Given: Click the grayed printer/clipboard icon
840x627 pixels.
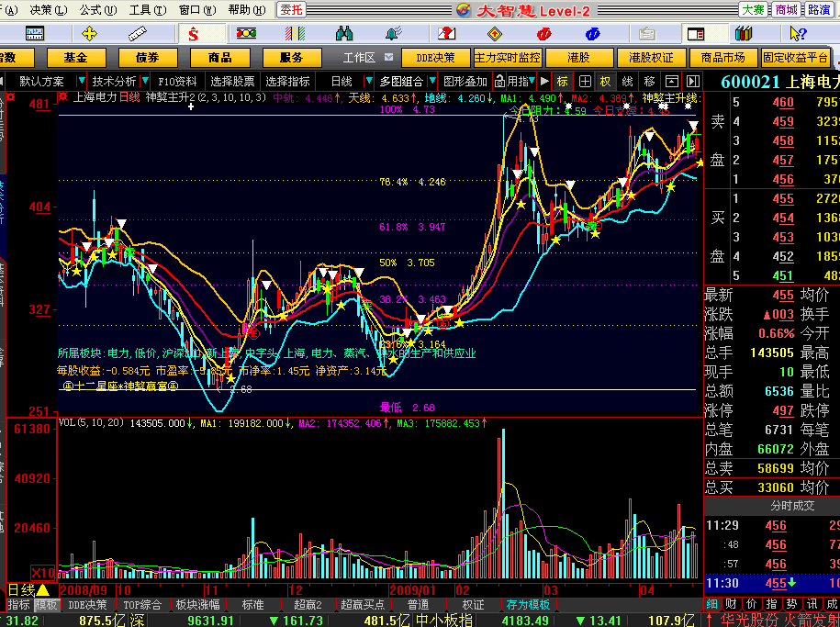Looking at the screenshot, I should pos(646,34).
